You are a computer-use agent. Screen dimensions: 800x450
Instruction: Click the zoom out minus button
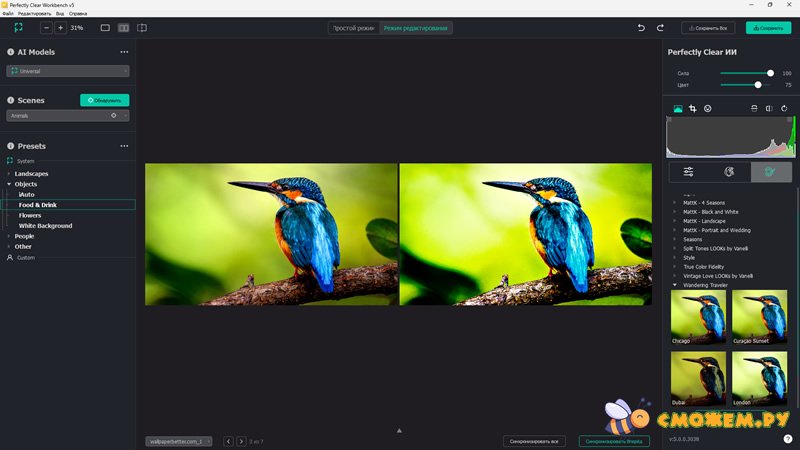(x=46, y=28)
